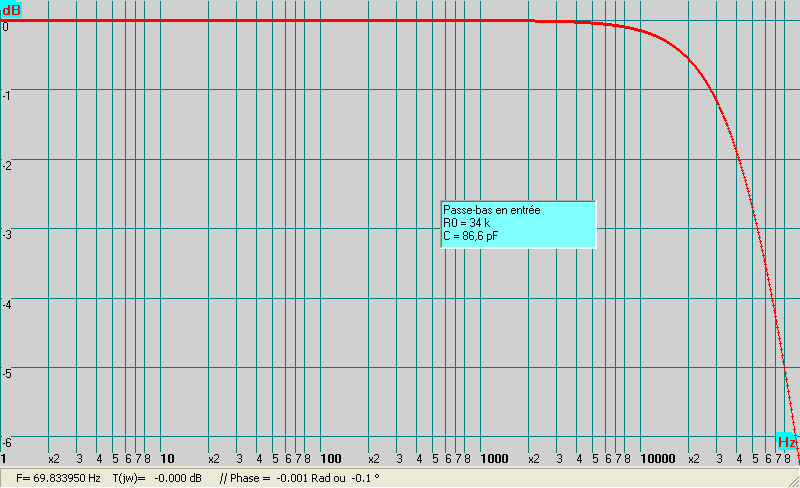Click the 10000 Hz frequency axis label

point(657,459)
